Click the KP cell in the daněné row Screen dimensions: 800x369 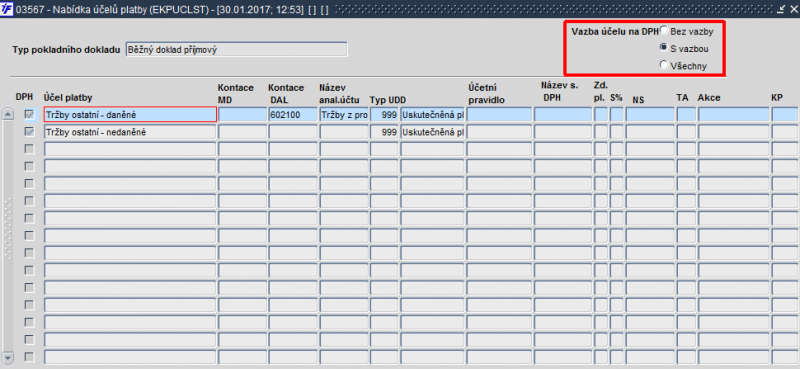(785, 115)
